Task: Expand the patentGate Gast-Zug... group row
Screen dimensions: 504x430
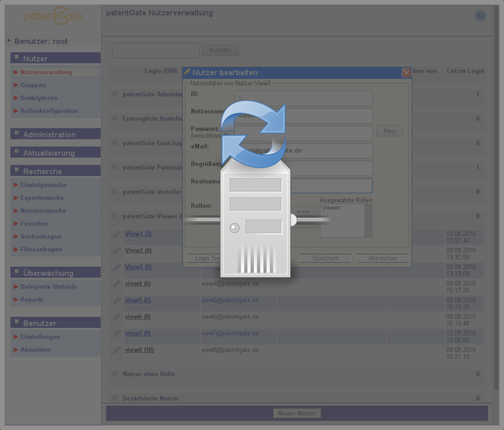Action: 115,143
